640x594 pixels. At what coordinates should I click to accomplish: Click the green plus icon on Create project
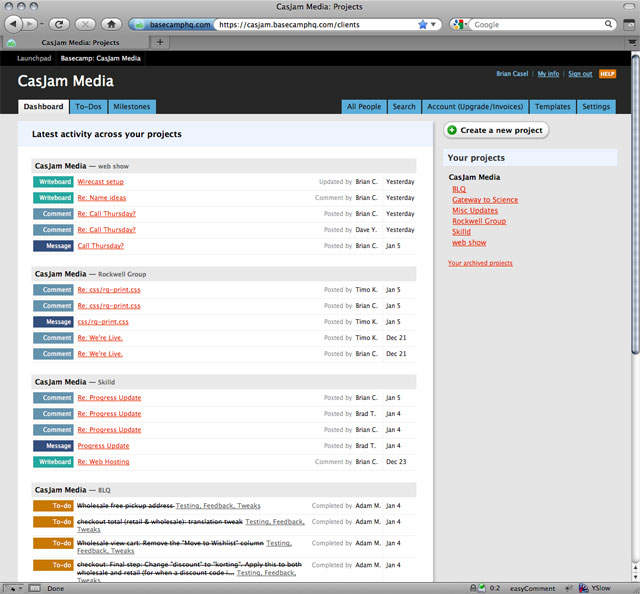click(x=452, y=130)
